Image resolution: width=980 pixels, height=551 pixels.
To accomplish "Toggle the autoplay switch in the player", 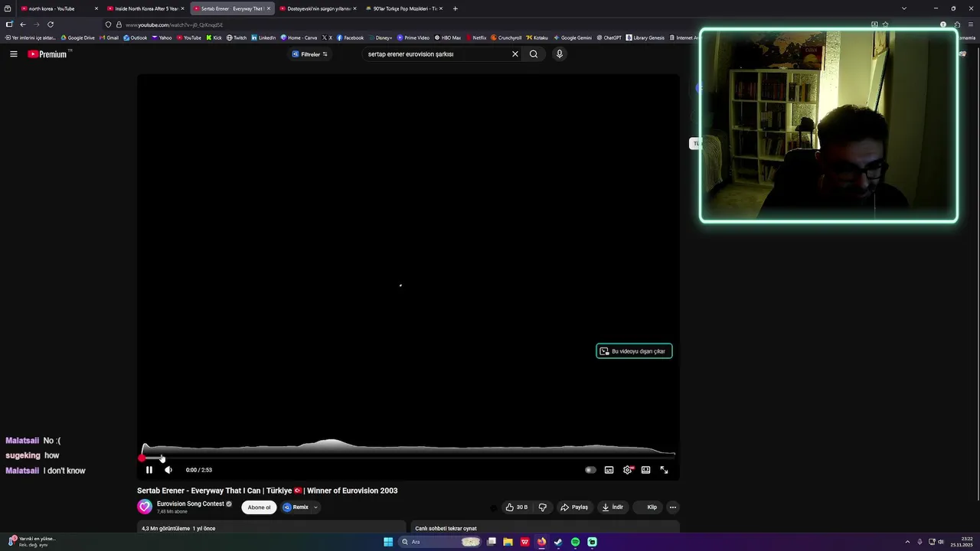I will [590, 470].
